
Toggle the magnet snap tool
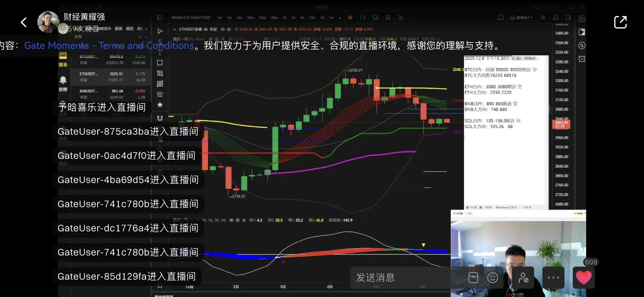pos(160,118)
